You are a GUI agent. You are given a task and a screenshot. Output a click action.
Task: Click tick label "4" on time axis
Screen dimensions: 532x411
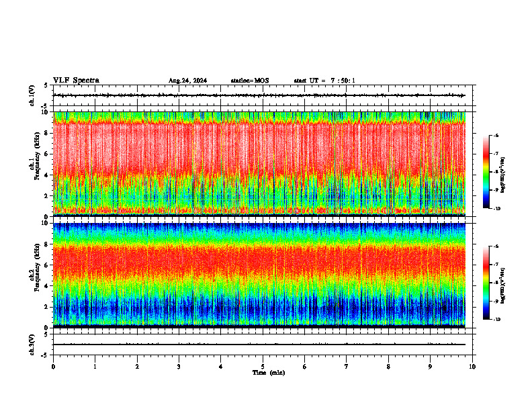point(221,367)
